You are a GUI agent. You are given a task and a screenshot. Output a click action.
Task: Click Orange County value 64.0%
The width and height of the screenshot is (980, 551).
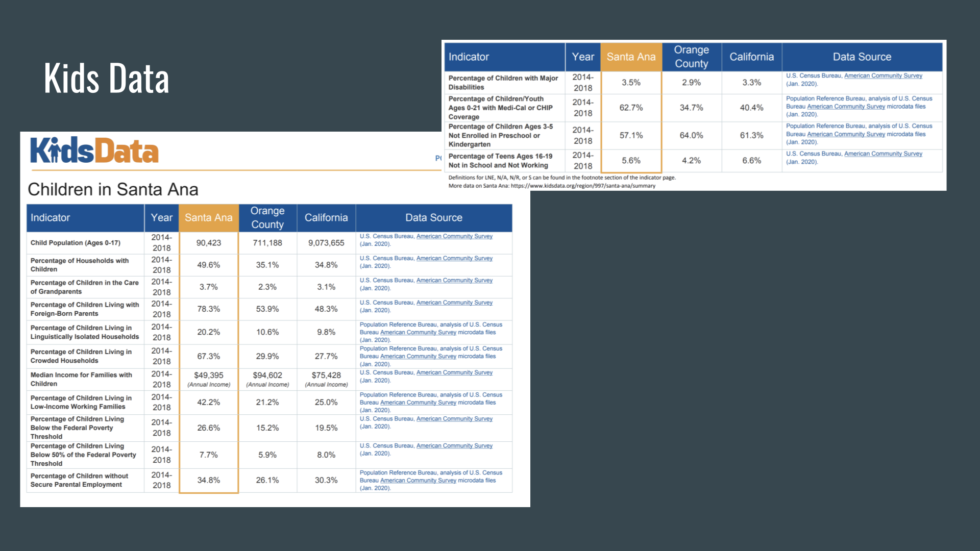[x=692, y=135]
